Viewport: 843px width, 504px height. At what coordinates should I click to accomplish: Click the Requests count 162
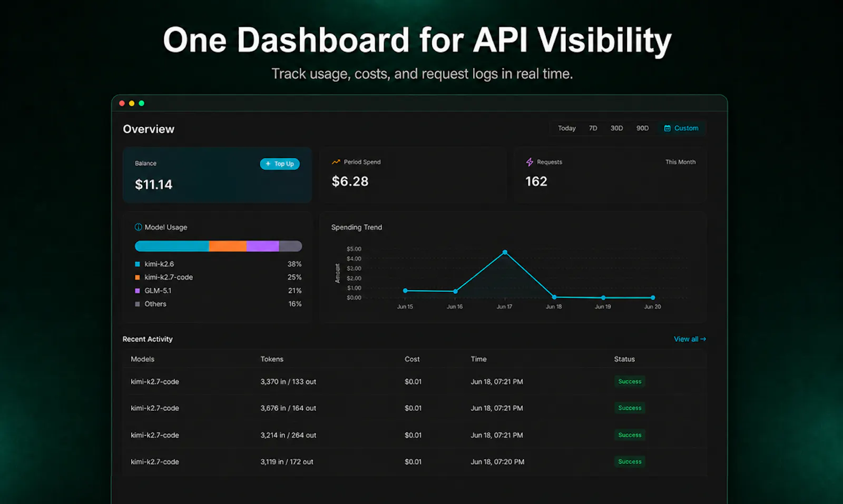[536, 181]
